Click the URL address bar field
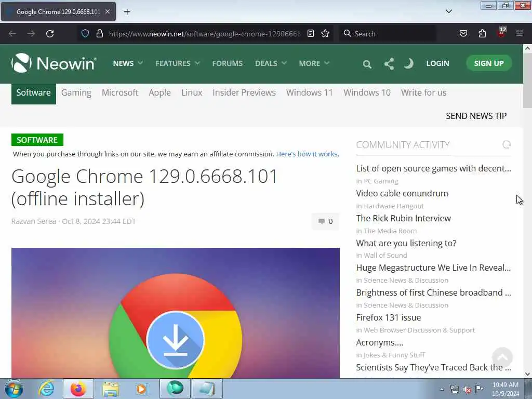 click(x=205, y=34)
